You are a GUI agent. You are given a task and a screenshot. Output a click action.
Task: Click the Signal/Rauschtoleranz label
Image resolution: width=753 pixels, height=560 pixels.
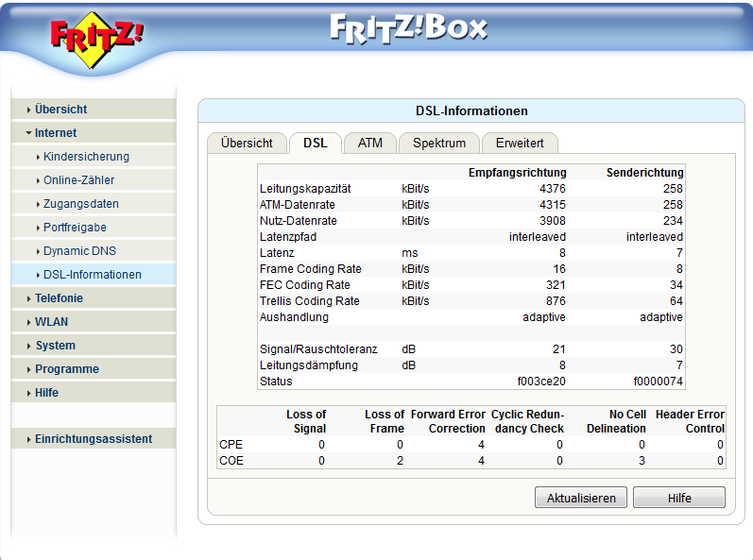318,349
